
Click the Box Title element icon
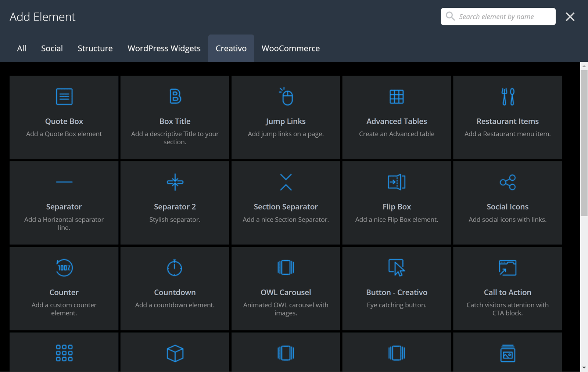click(x=175, y=97)
